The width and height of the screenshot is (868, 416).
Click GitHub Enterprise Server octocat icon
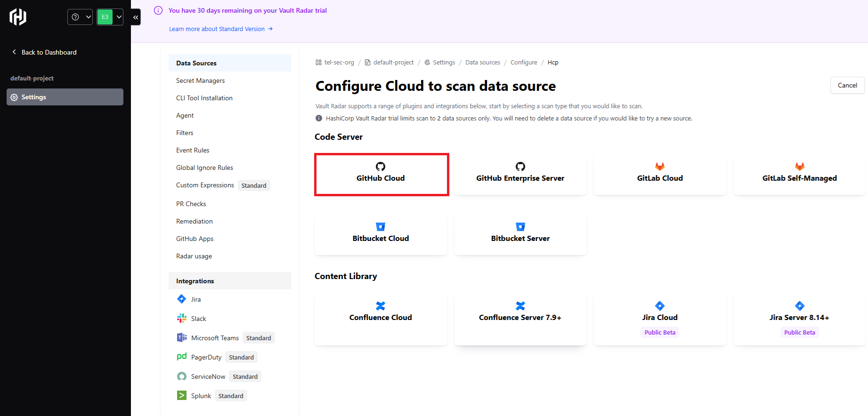point(520,166)
